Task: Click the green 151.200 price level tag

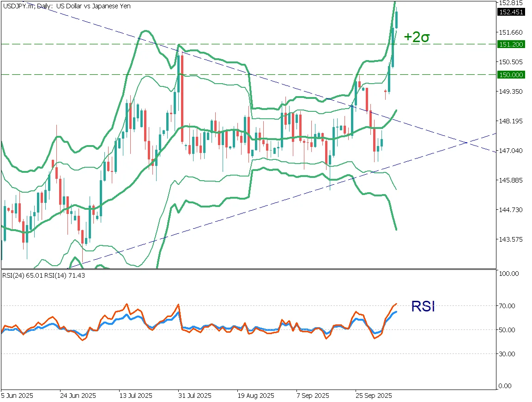Action: pyautogui.click(x=511, y=44)
